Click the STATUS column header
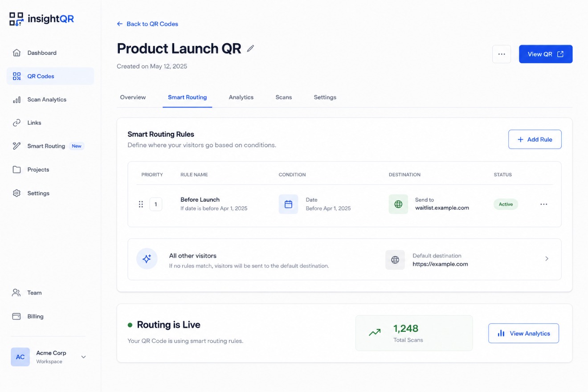This screenshot has height=392, width=588. (x=503, y=175)
